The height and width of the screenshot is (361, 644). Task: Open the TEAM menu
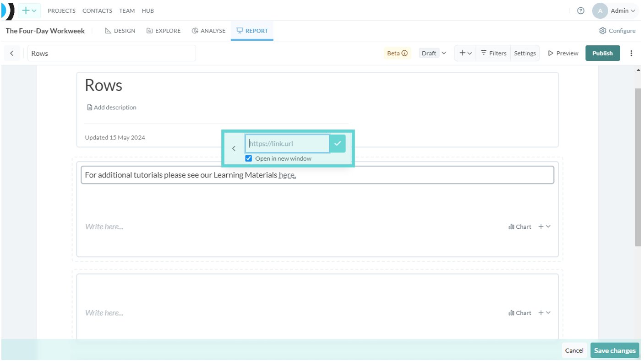pyautogui.click(x=127, y=11)
